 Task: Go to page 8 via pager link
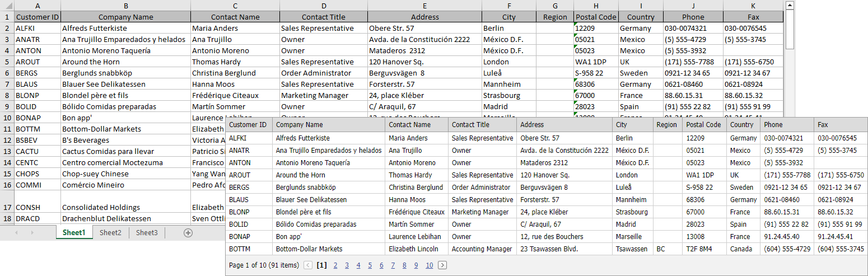click(x=404, y=265)
